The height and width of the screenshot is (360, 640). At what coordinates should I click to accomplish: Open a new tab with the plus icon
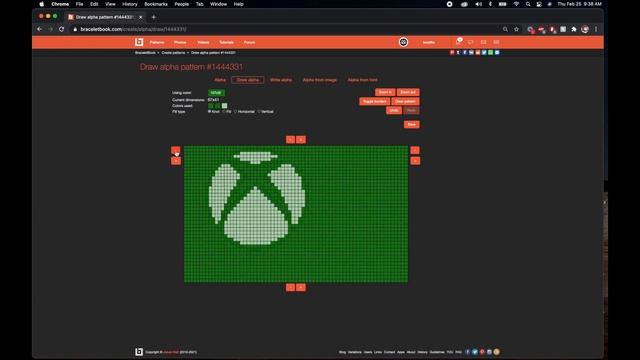point(153,17)
